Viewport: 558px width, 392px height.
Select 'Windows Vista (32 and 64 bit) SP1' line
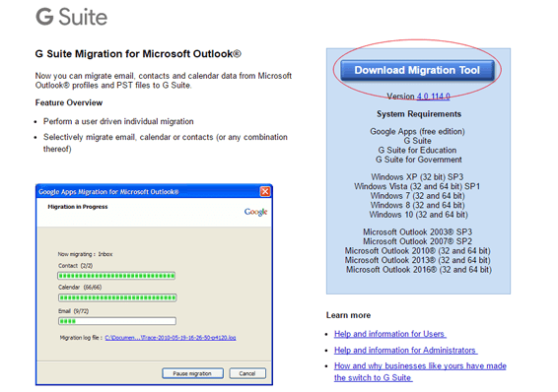[417, 186]
